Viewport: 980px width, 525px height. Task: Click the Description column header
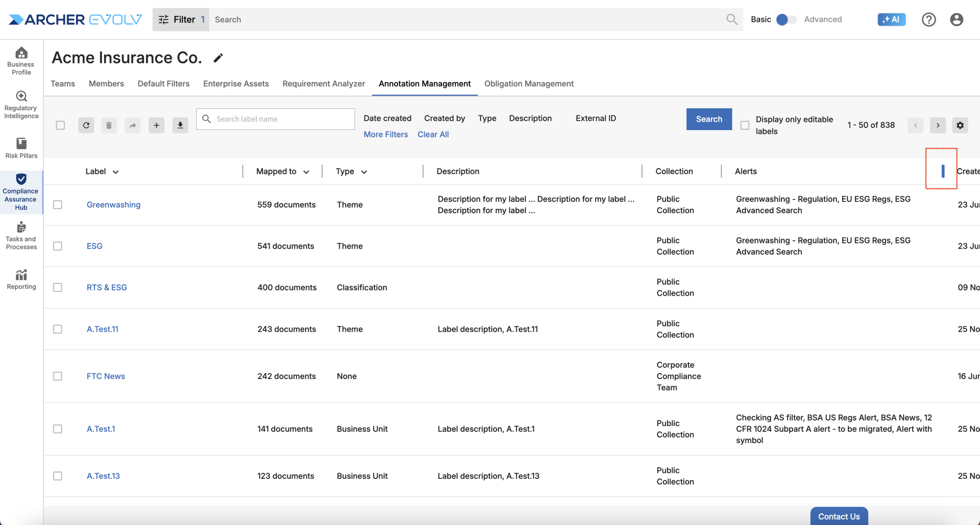pos(458,171)
